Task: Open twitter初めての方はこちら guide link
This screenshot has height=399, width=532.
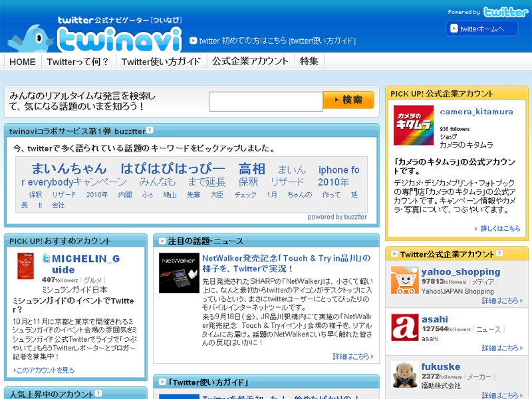Action: coord(277,41)
